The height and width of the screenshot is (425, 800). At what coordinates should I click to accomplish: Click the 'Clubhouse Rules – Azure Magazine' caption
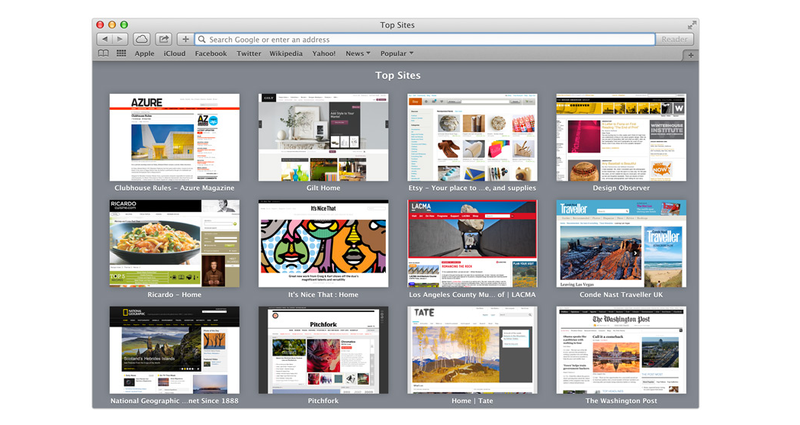tap(174, 188)
